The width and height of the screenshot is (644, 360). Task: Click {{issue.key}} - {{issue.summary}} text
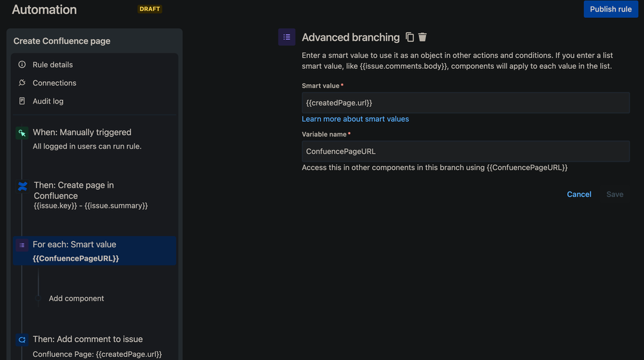[x=91, y=205]
